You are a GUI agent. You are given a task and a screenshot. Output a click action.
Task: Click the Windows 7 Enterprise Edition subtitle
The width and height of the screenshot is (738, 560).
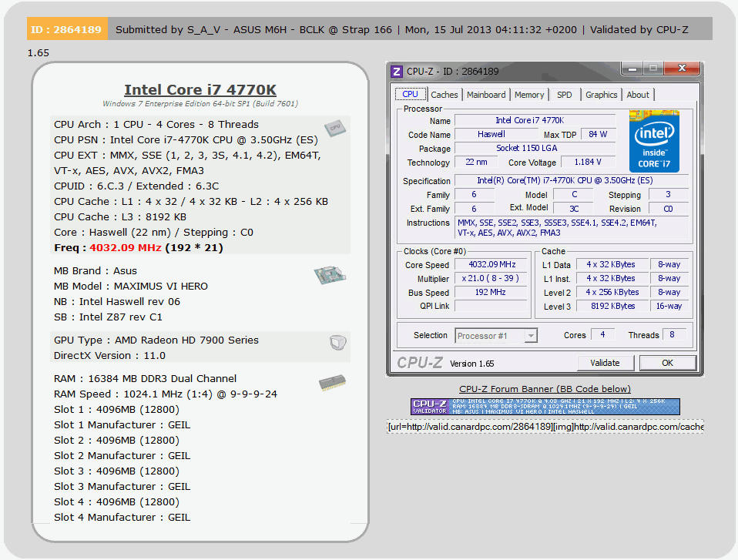coord(200,103)
